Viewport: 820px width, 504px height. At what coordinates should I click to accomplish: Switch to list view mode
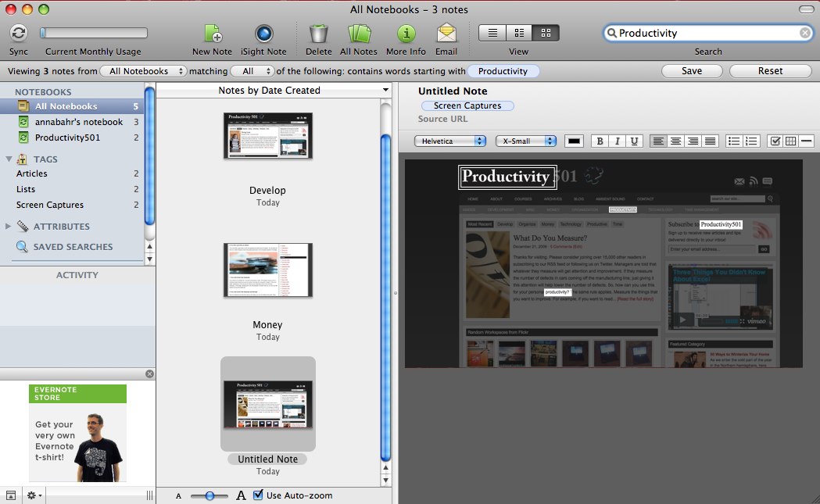[492, 33]
